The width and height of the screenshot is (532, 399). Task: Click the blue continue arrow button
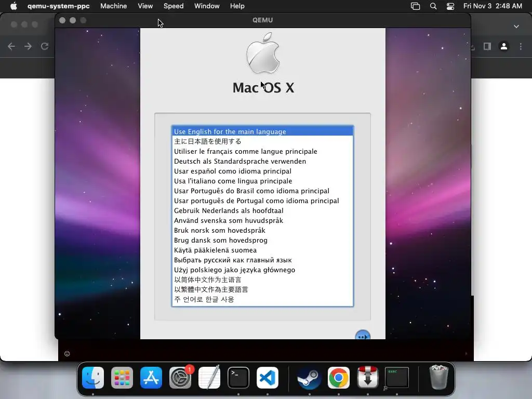pyautogui.click(x=363, y=335)
